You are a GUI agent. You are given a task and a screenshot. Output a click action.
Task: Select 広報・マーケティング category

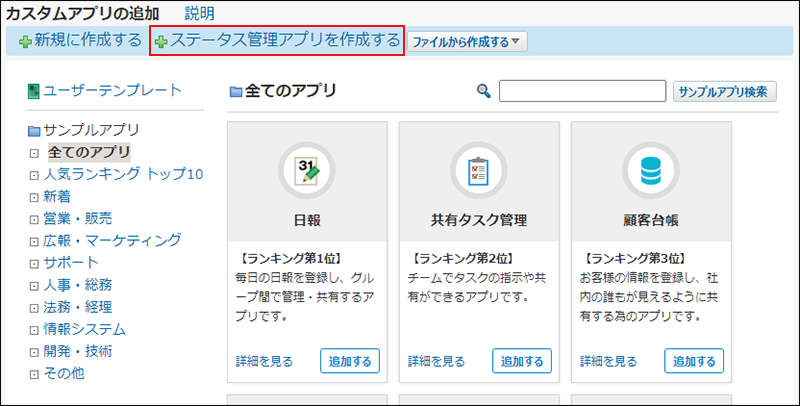(x=112, y=240)
